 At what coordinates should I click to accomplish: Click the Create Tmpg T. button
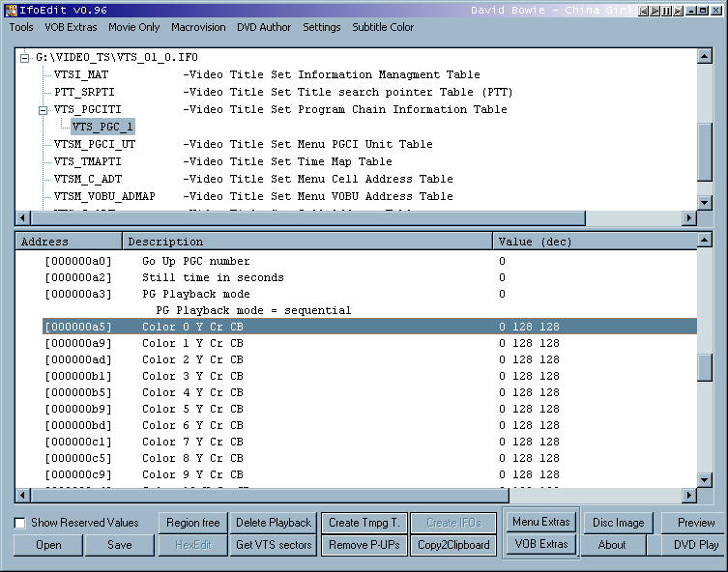coord(364,523)
